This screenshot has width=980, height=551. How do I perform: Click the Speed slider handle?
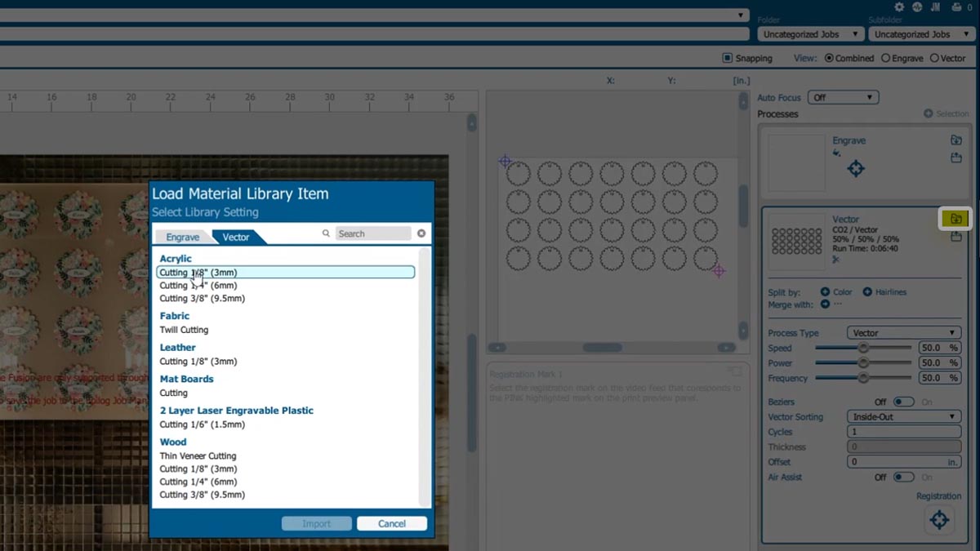(x=862, y=348)
